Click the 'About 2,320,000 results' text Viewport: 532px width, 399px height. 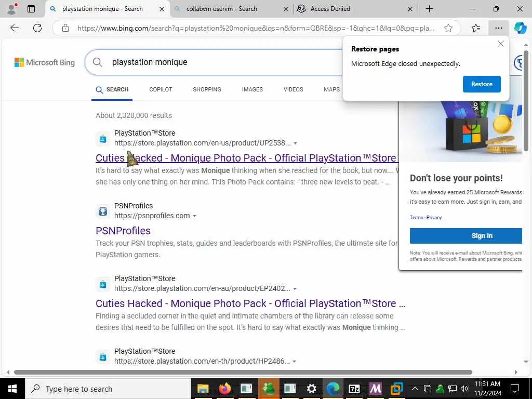(134, 115)
